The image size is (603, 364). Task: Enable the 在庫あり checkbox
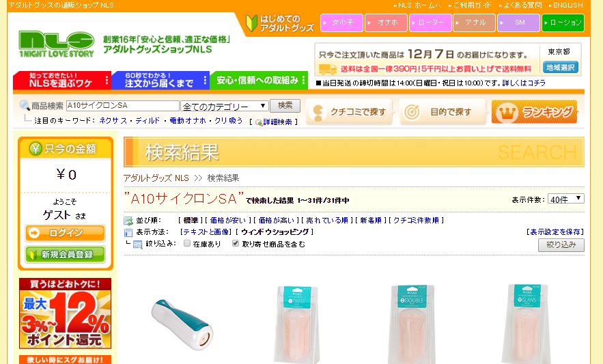coord(187,243)
